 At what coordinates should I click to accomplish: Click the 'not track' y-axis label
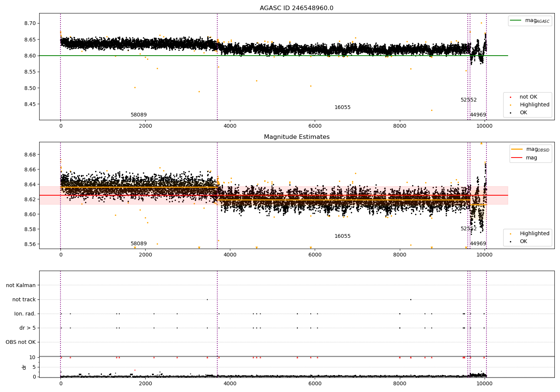click(x=24, y=299)
